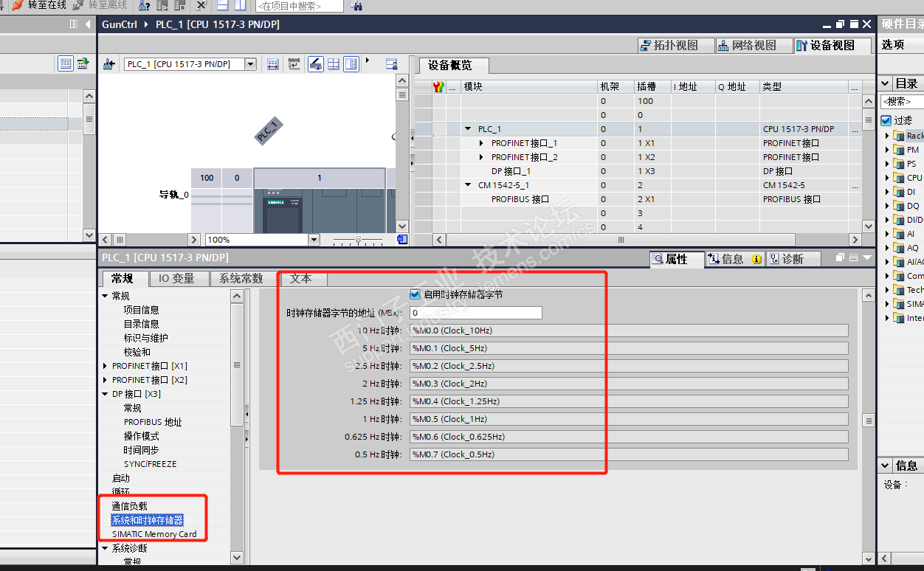924x571 pixels.
Task: Click the Go online (转至在线) icon
Action: click(18, 5)
